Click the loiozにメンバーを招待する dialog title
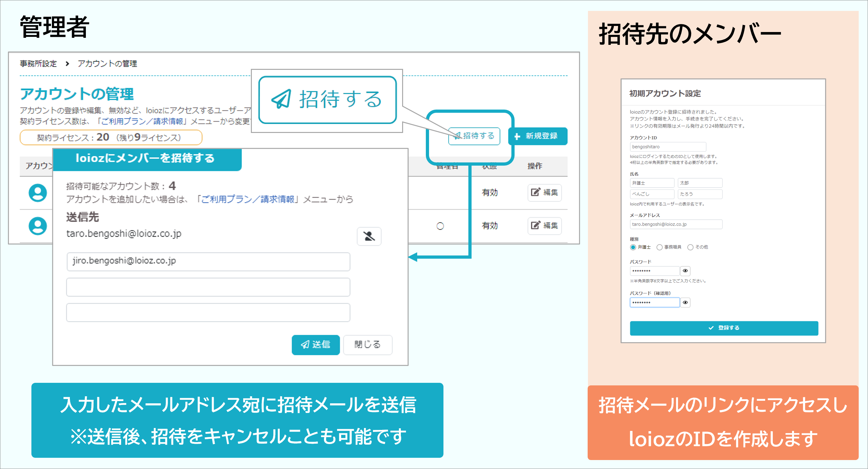The height and width of the screenshot is (469, 868). coord(145,158)
